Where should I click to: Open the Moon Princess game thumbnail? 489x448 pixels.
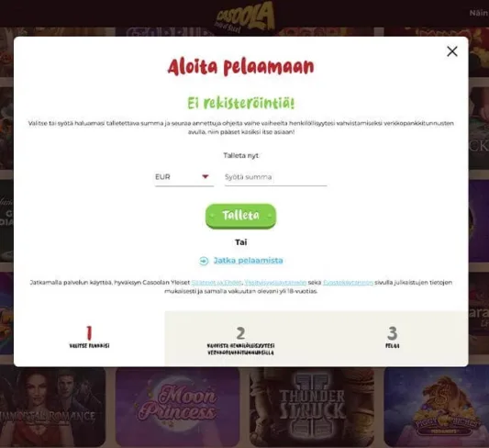(x=177, y=407)
